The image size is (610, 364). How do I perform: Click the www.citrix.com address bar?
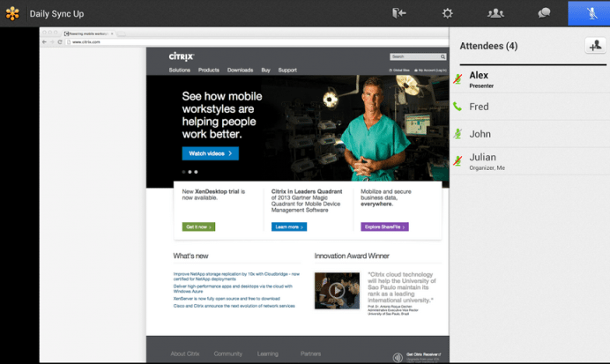pos(257,42)
